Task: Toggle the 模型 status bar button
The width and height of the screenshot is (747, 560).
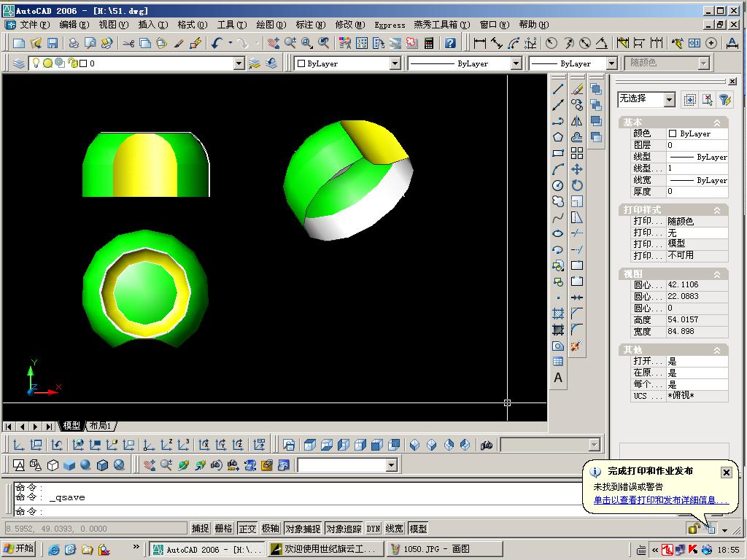Action: click(418, 529)
